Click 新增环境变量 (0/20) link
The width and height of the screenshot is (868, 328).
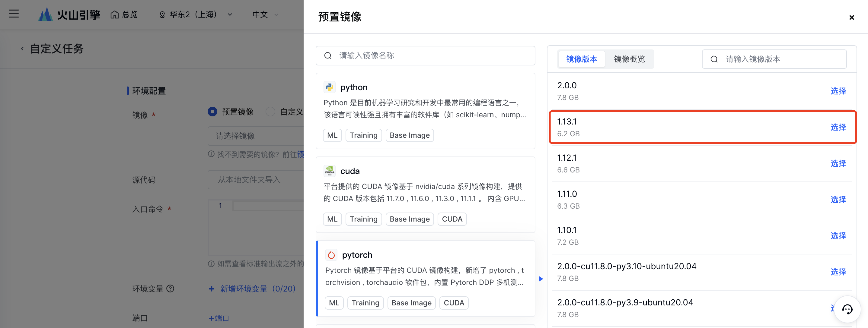pyautogui.click(x=252, y=289)
